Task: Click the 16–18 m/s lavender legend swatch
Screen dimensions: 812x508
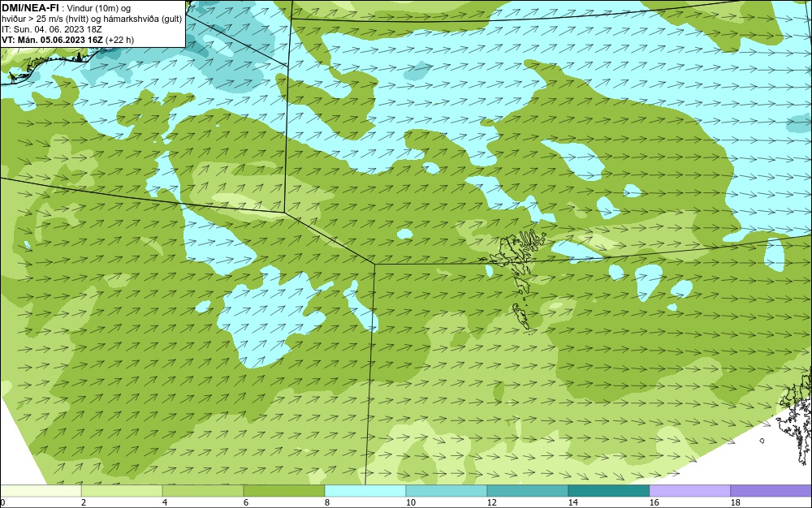Action: pos(689,490)
